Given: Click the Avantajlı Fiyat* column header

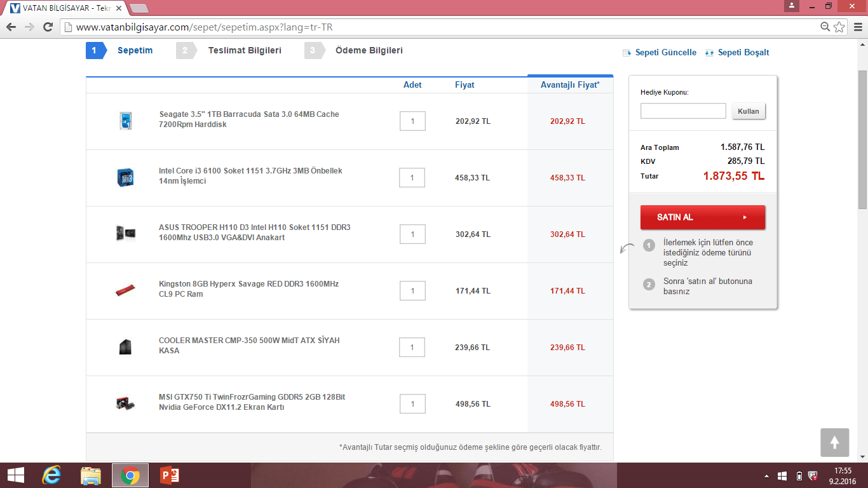Looking at the screenshot, I should 570,85.
